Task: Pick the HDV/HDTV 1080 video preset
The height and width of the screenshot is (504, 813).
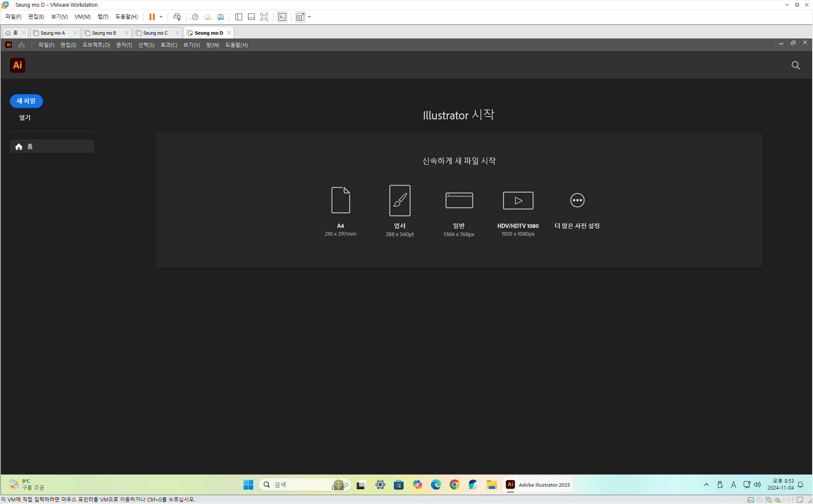Action: (518, 200)
